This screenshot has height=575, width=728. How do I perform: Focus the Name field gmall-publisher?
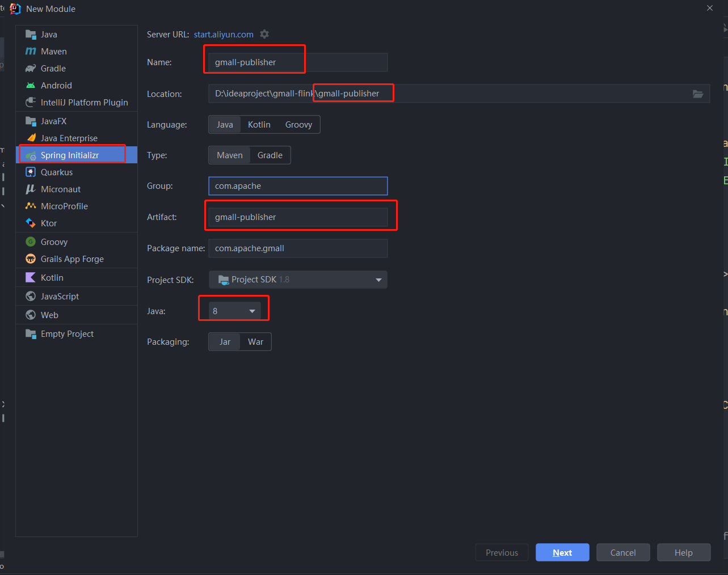(298, 62)
